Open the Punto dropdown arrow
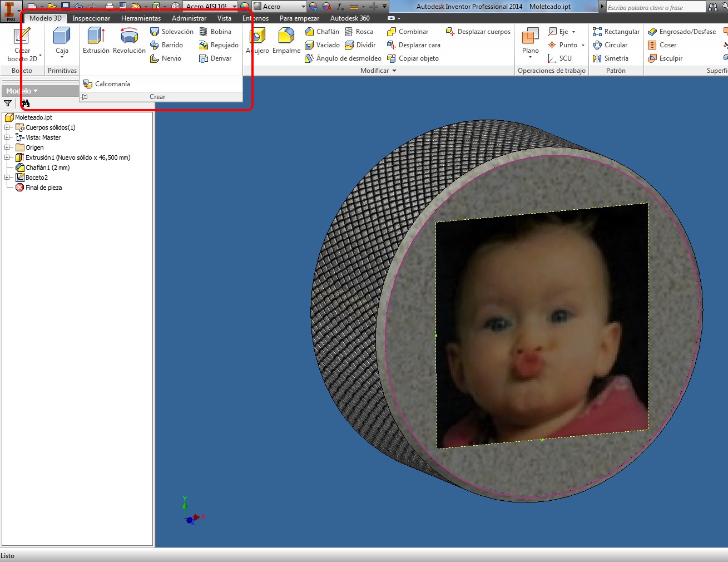728x562 pixels. coord(583,46)
